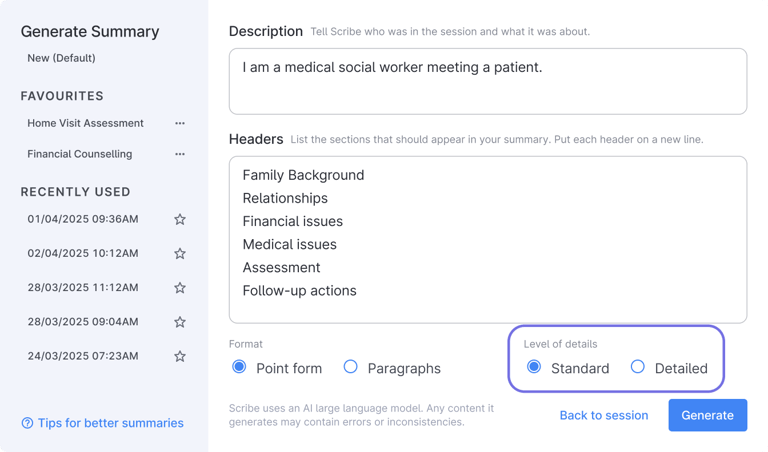The height and width of the screenshot is (452, 768).
Task: Open Financial Counselling more options menu
Action: (180, 155)
